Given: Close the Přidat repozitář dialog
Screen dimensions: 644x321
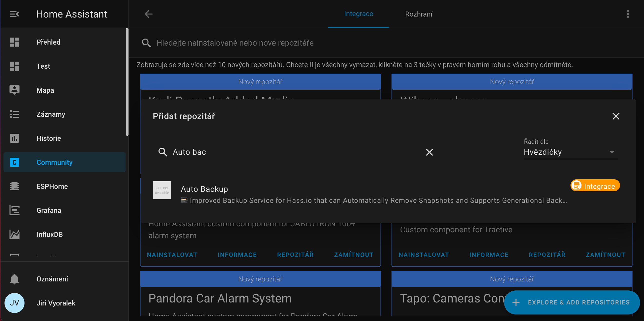Looking at the screenshot, I should tap(616, 116).
